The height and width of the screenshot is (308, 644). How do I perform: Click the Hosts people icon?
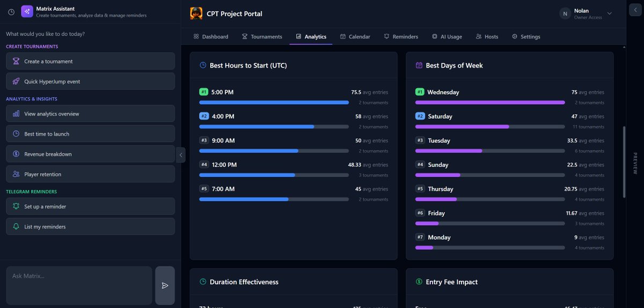tap(479, 37)
